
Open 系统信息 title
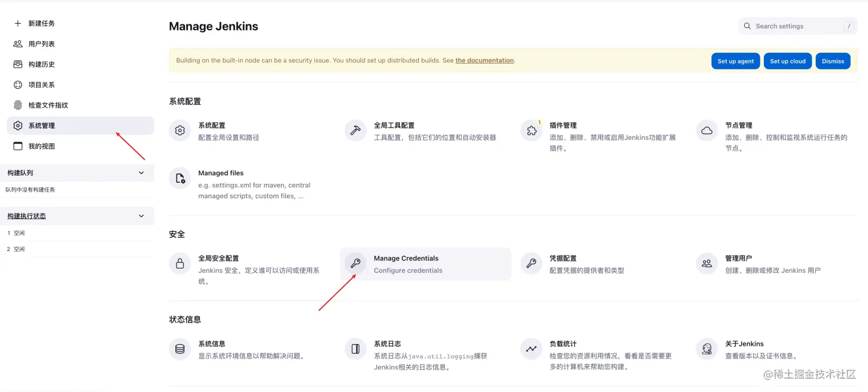[x=212, y=343]
